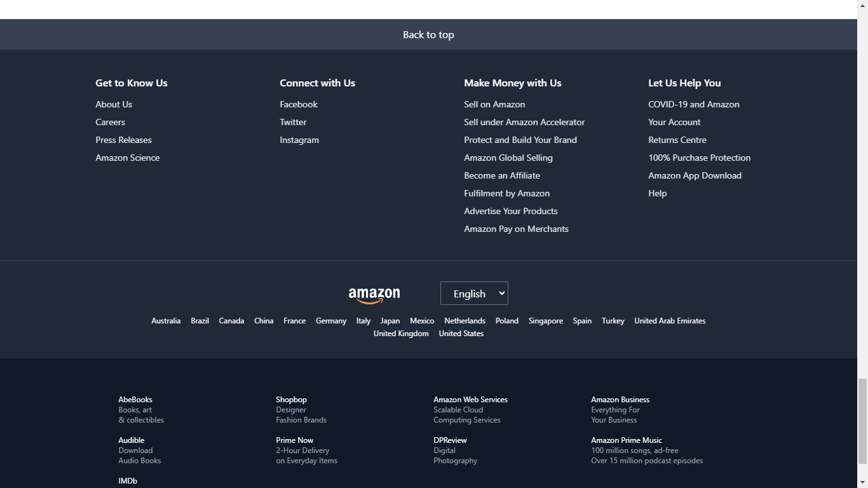This screenshot has height=488, width=868.
Task: Click the Amazon logo in footer
Action: point(374,295)
